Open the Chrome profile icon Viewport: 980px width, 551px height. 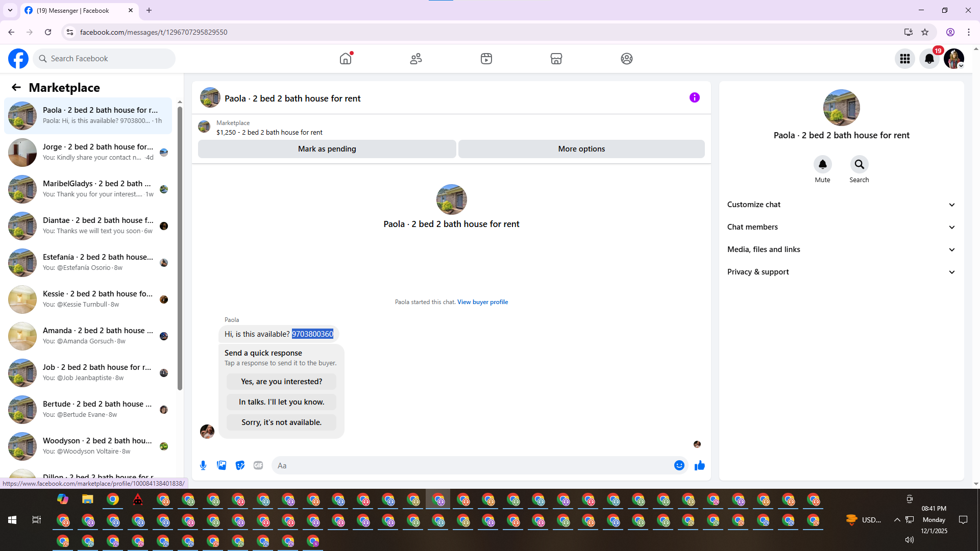(950, 32)
